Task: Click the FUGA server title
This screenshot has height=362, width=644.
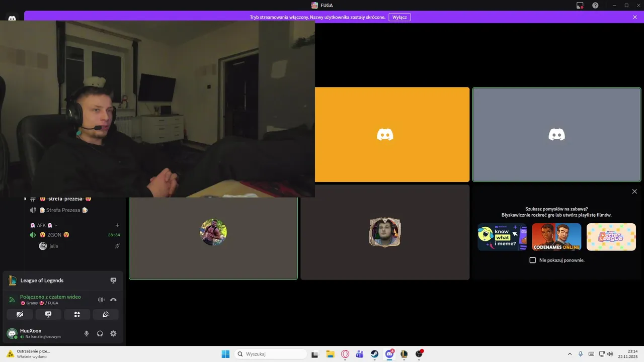Action: (x=322, y=6)
